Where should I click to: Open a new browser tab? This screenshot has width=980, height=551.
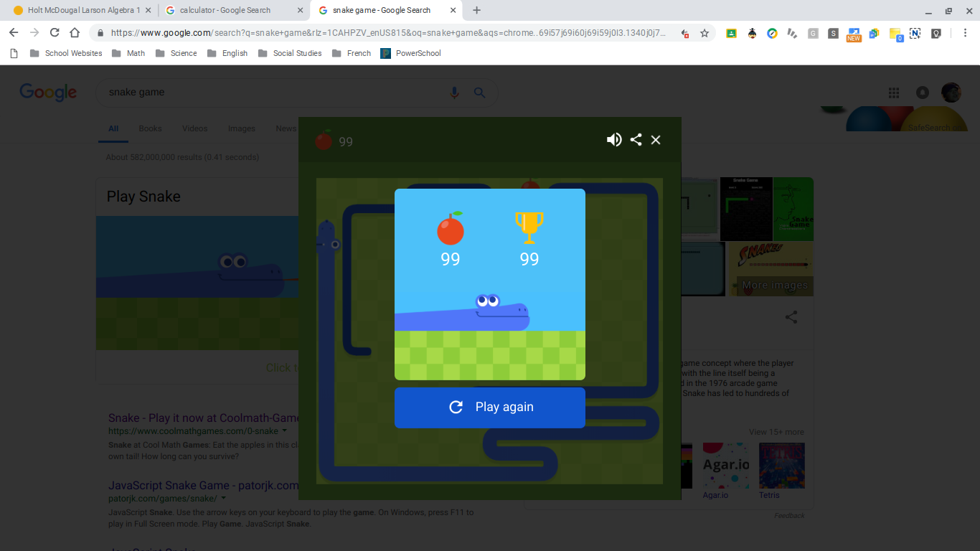[x=477, y=10]
